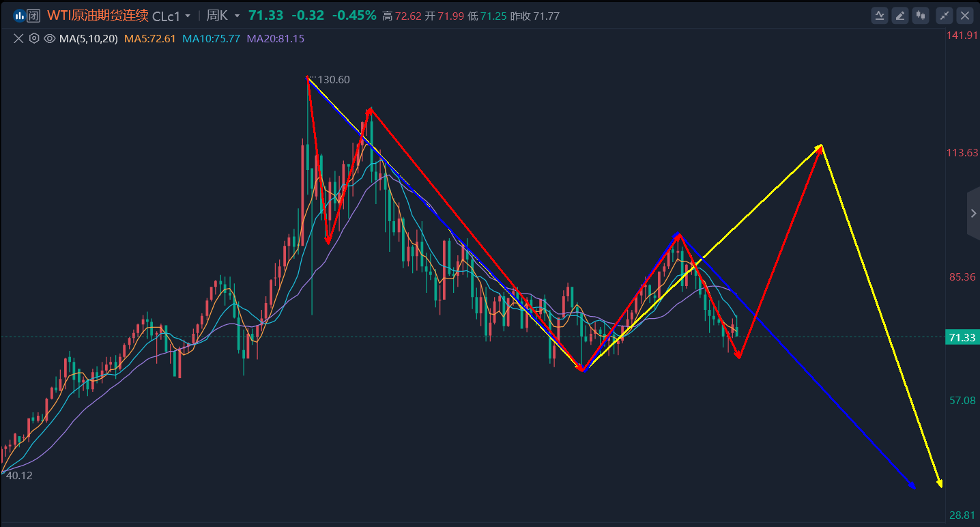Screen dimensions: 980x527
Task: Expand the right side panel chevron
Action: 973,214
